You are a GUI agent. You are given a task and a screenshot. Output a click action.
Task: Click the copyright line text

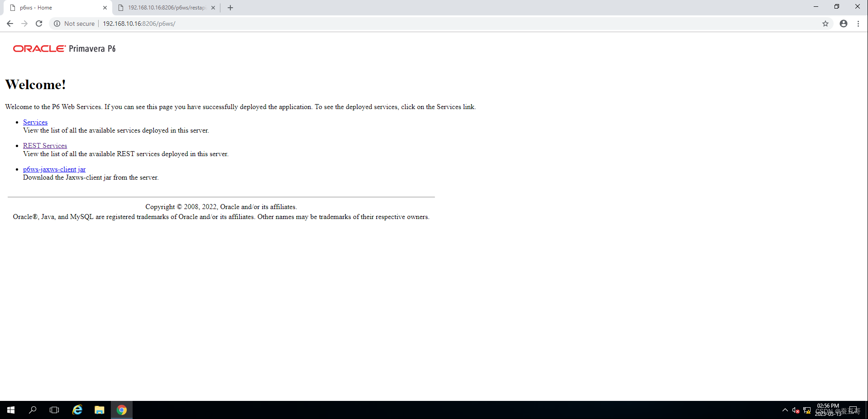(x=221, y=207)
